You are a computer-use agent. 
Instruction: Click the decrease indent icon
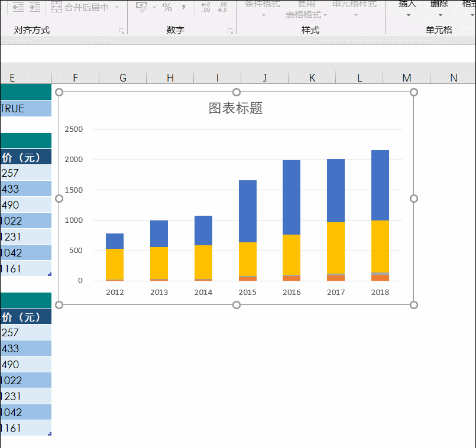(x=18, y=7)
